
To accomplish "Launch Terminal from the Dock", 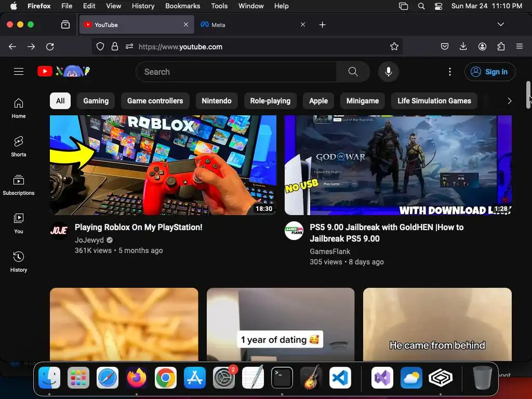I will point(282,378).
